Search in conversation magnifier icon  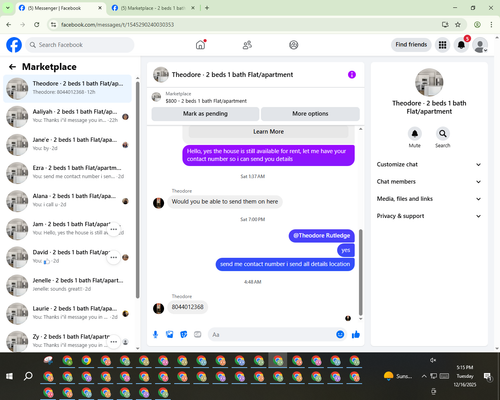coord(443,134)
